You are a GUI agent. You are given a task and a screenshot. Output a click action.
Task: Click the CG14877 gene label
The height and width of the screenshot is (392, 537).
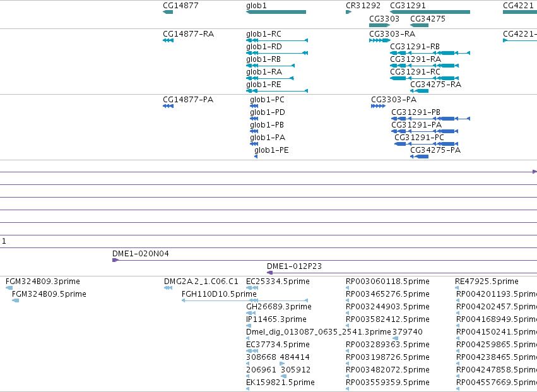tap(180, 6)
